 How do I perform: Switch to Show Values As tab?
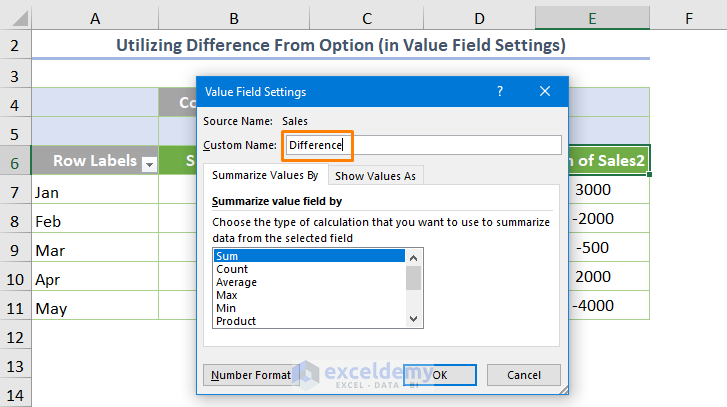click(375, 175)
